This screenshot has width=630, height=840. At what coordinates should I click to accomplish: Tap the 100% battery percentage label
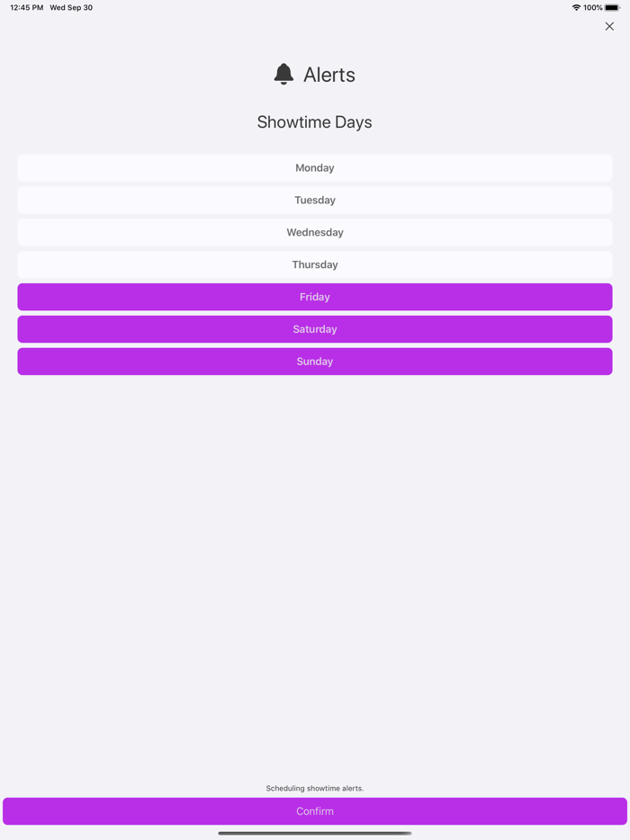[x=593, y=7]
